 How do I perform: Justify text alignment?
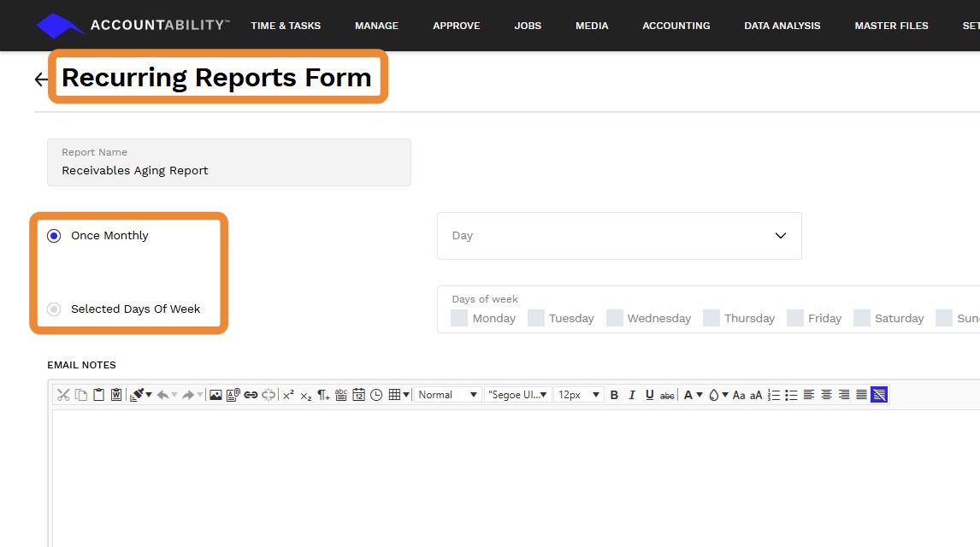861,395
